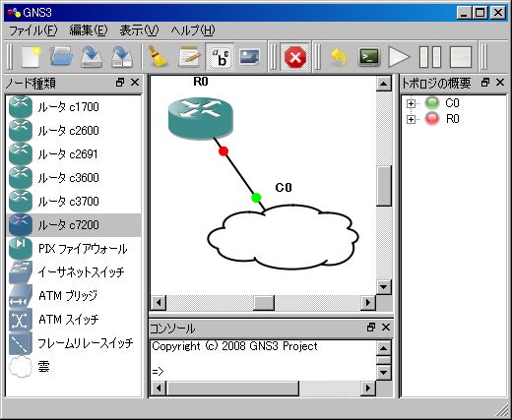Click the R0 router on canvas
Image resolution: width=512 pixels, height=420 pixels.
tap(201, 118)
